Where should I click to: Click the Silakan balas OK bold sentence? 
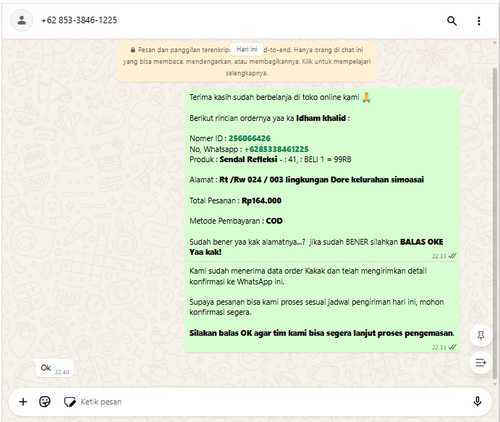pos(322,333)
